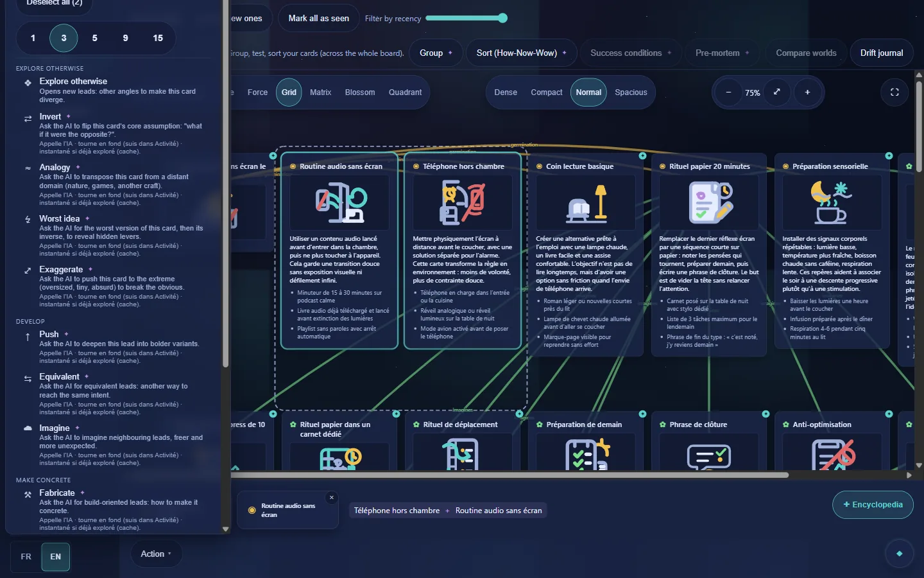Set card density to Dense
This screenshot has height=578, width=924.
pyautogui.click(x=506, y=92)
